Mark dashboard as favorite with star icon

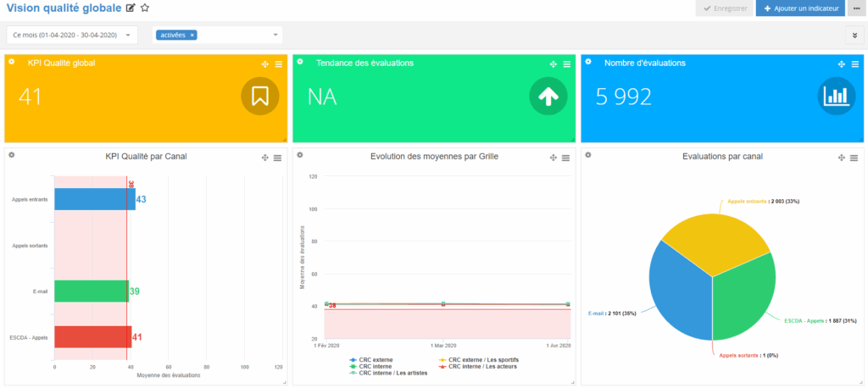(x=145, y=8)
